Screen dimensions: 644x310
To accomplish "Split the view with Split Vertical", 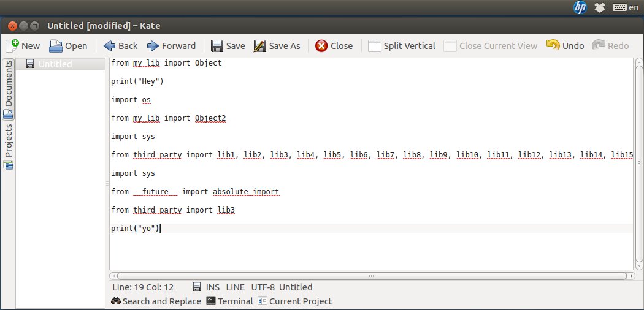I will (x=402, y=45).
